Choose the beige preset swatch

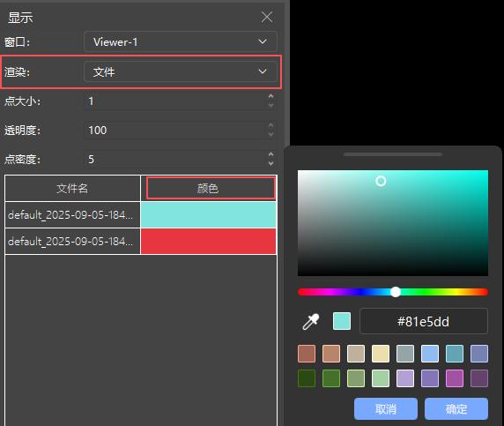point(356,354)
